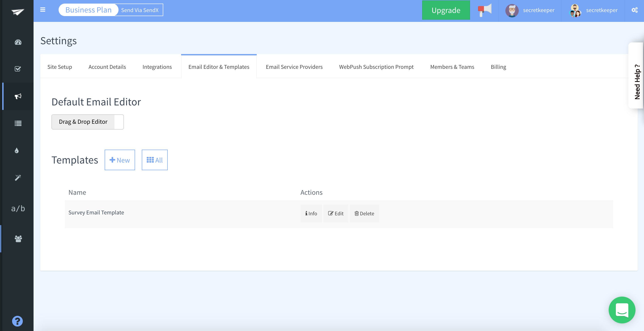The height and width of the screenshot is (331, 644).
Task: Click the SendX paper plane logo
Action: pos(18,12)
